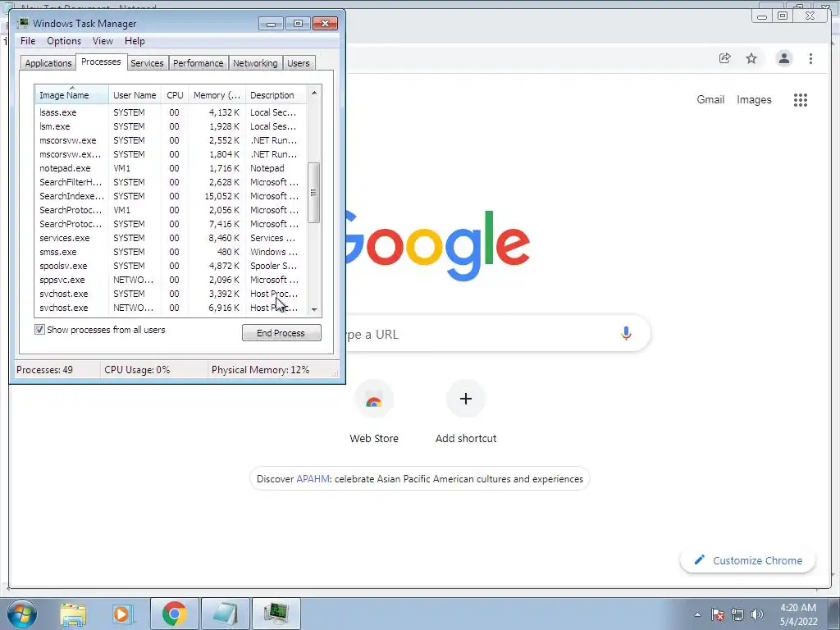Viewport: 840px width, 630px height.
Task: Click the process list scrollbar thumb
Action: (314, 192)
